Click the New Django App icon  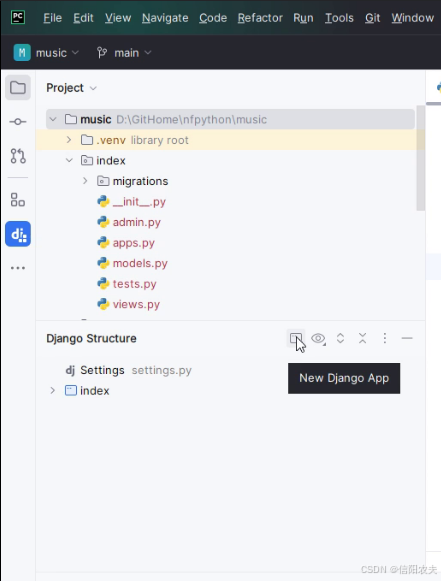tap(296, 338)
